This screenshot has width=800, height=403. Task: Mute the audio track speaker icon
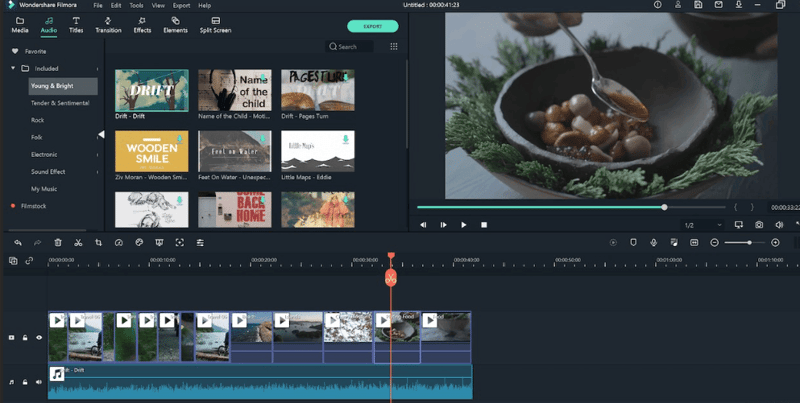tap(39, 381)
